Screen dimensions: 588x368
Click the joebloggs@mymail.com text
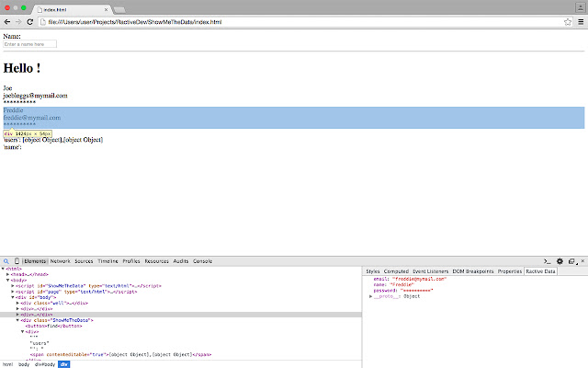[x=35, y=96]
